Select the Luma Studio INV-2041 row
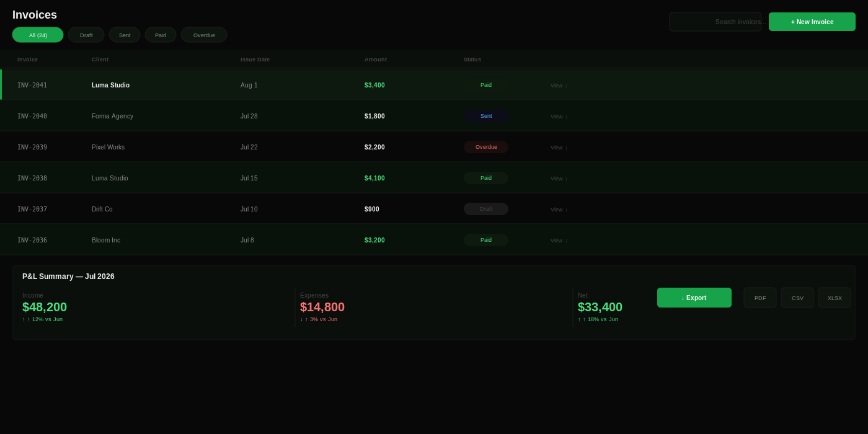868x434 pixels. (434, 85)
